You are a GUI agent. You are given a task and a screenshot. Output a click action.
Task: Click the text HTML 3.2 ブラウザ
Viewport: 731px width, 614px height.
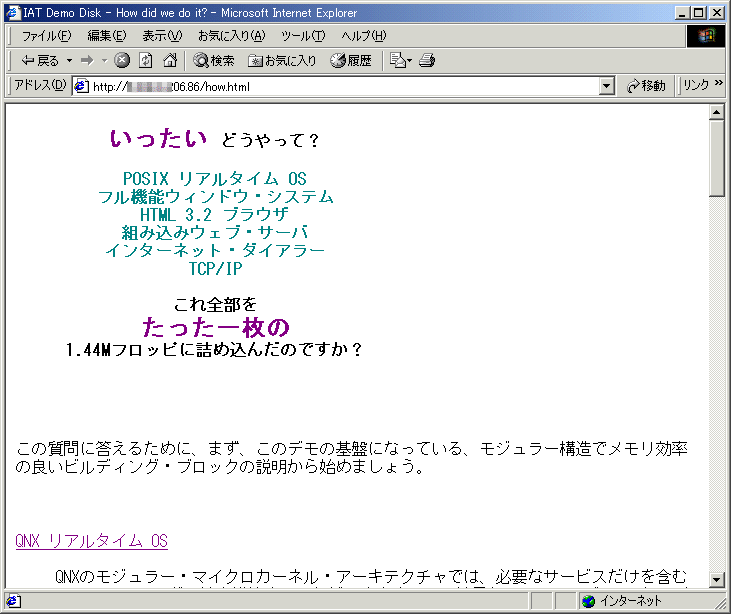click(x=214, y=214)
